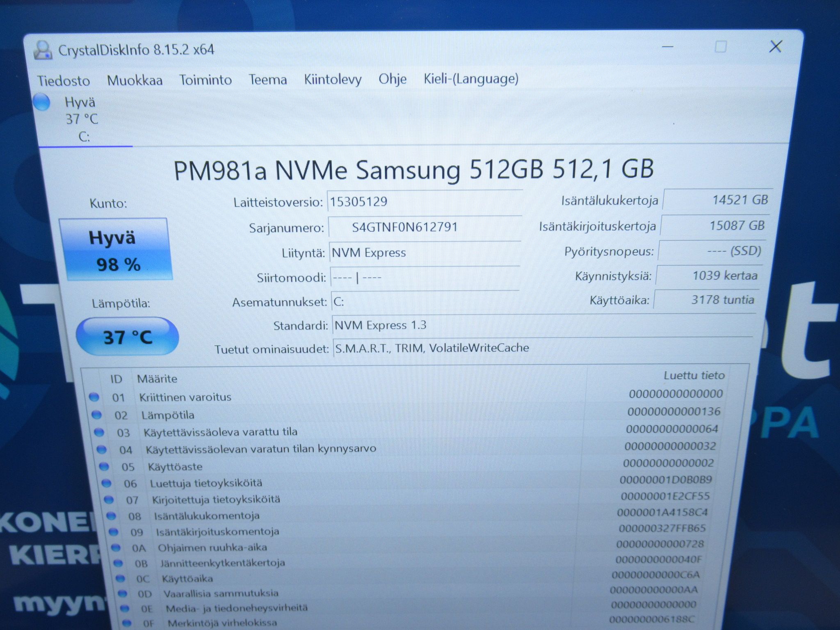The height and width of the screenshot is (630, 840).
Task: Click status dot for row 06 Luettuja tietoyksiköitä
Action: [106, 483]
